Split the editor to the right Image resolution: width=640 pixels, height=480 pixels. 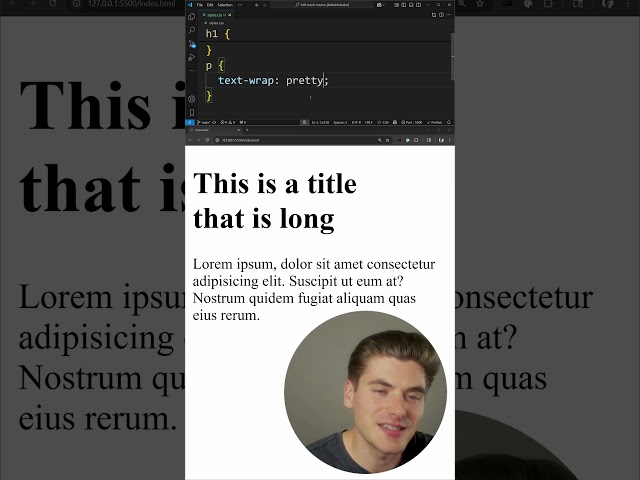tap(441, 15)
